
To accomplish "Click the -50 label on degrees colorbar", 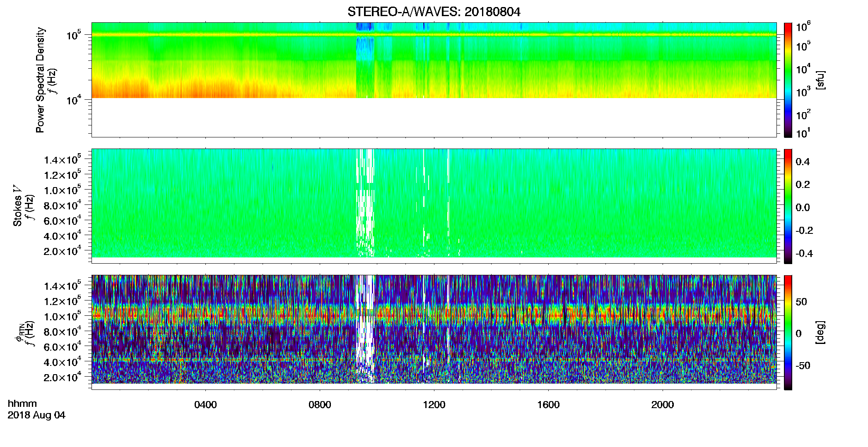I will point(803,366).
